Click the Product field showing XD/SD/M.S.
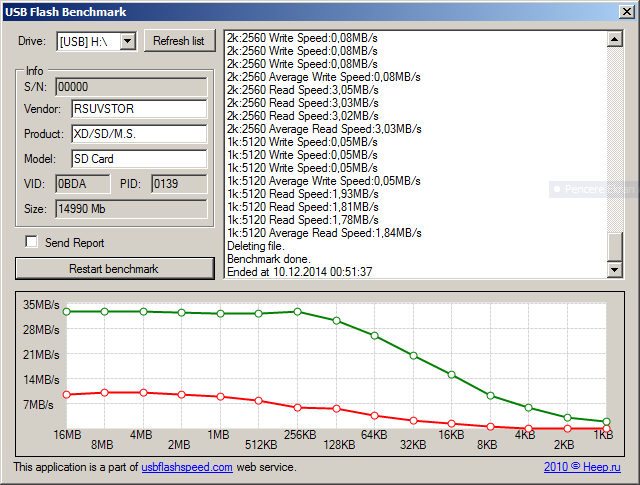Screen dimensions: 640x485 point(138,134)
